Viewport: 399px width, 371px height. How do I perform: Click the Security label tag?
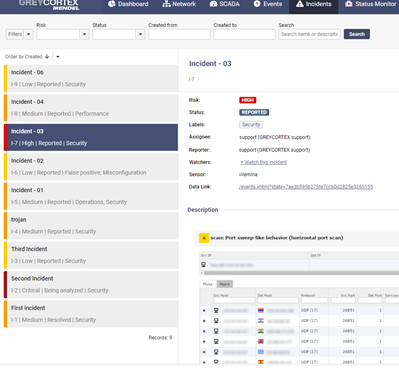(x=251, y=125)
